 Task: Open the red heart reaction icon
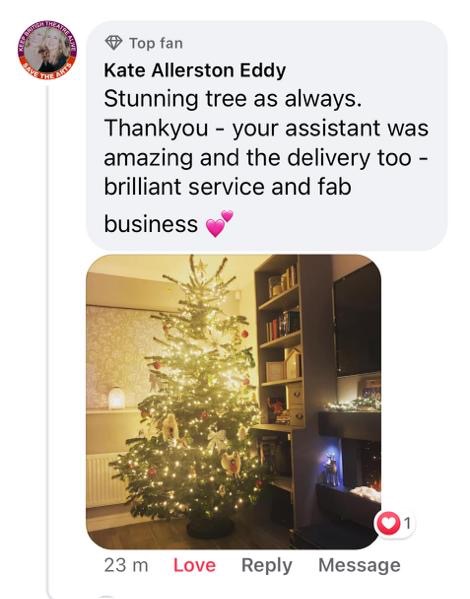click(387, 523)
